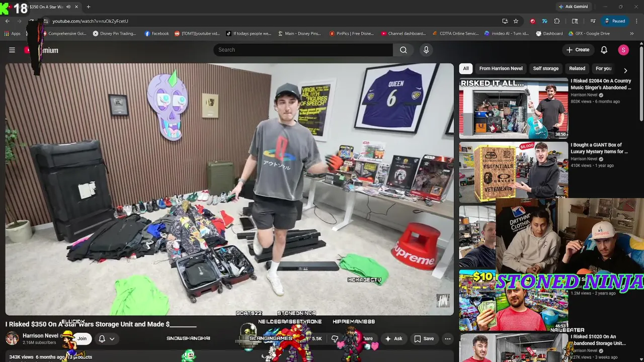
Task: Open Disney Pin Trading bookmark
Action: point(114,34)
